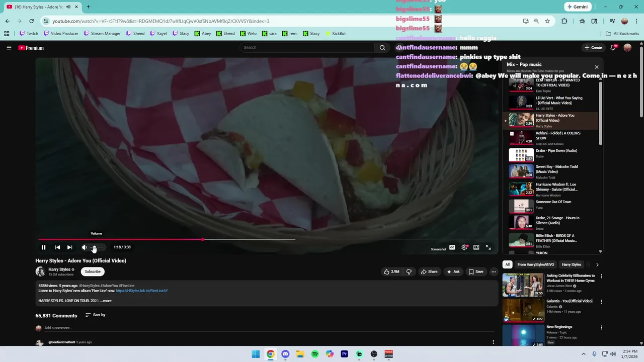Seek along the red video progress bar
Screen dimensions: 644x362
[167, 239]
